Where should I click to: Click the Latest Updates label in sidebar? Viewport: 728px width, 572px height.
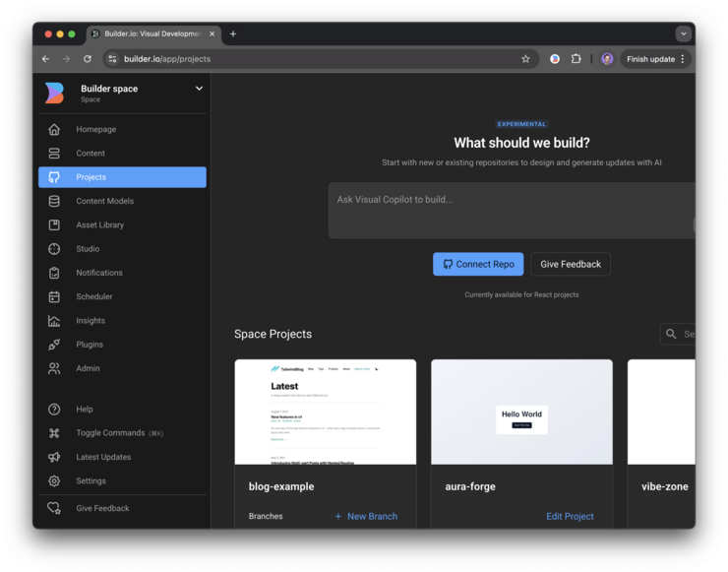[103, 457]
